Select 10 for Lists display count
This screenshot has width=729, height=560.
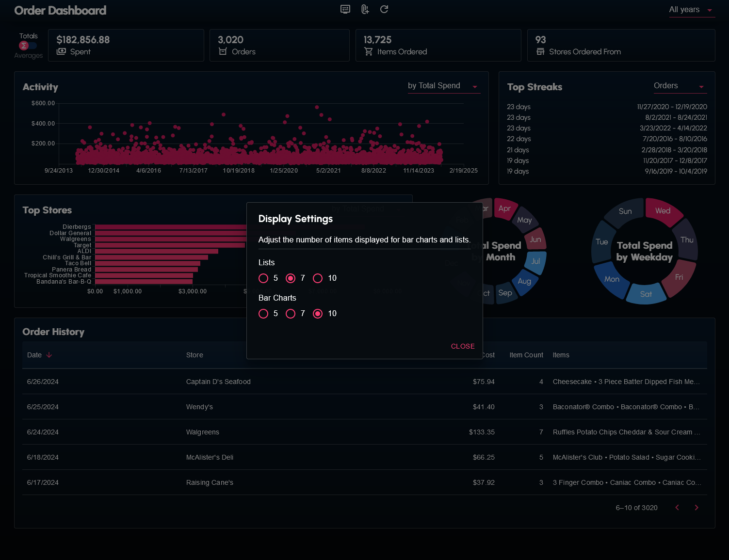[x=318, y=278]
